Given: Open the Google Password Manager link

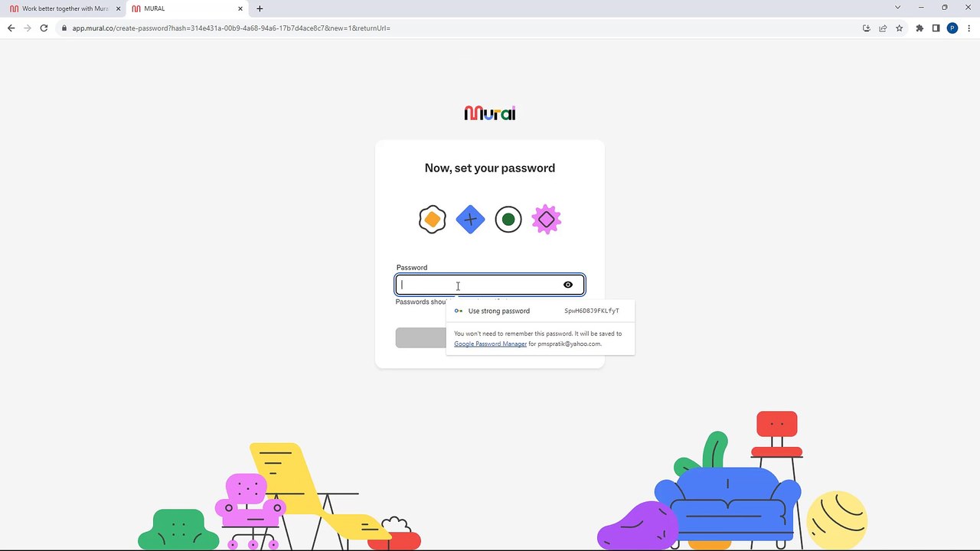Looking at the screenshot, I should coord(490,344).
